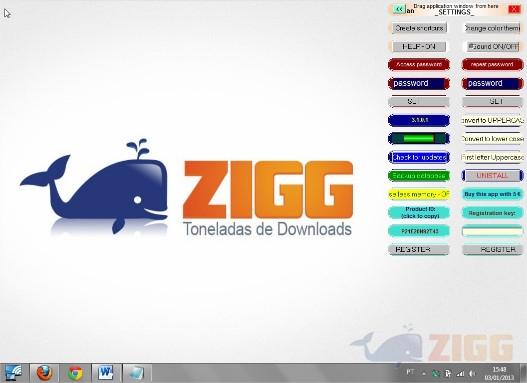
Task: Click REGISTER button under the product ID code
Action: pos(419,249)
